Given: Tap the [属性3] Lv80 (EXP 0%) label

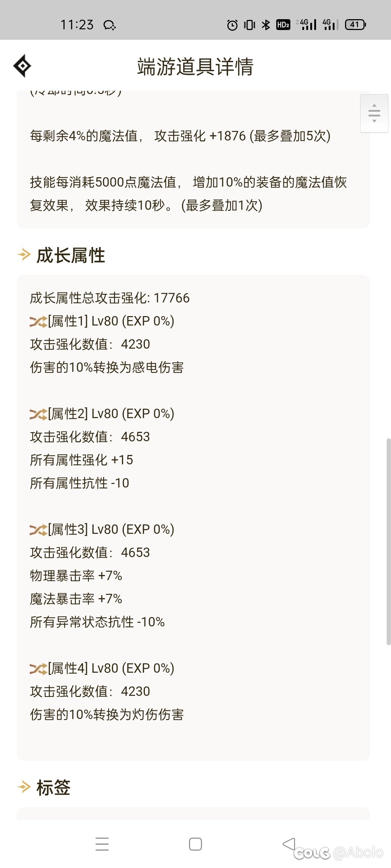Looking at the screenshot, I should point(111,529).
